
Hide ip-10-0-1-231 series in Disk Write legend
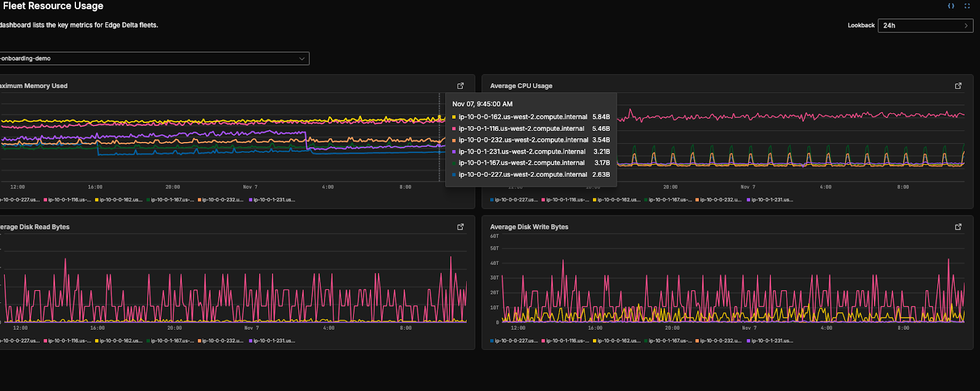772,341
